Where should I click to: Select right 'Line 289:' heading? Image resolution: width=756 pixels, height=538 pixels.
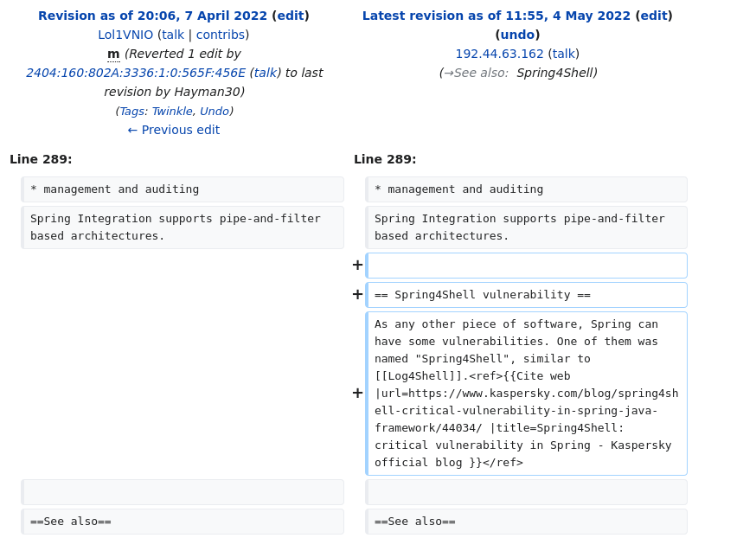pos(385,159)
